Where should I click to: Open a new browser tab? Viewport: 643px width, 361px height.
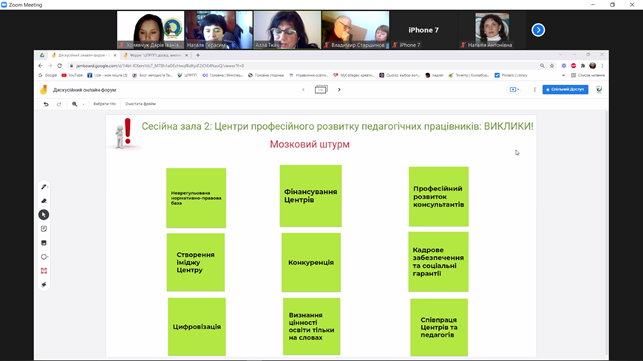click(x=198, y=55)
